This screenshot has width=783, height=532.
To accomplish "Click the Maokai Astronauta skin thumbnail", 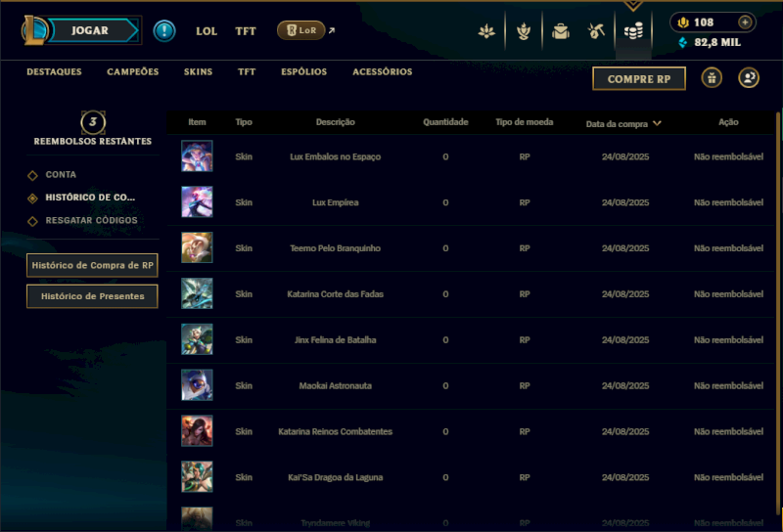I will (x=197, y=385).
